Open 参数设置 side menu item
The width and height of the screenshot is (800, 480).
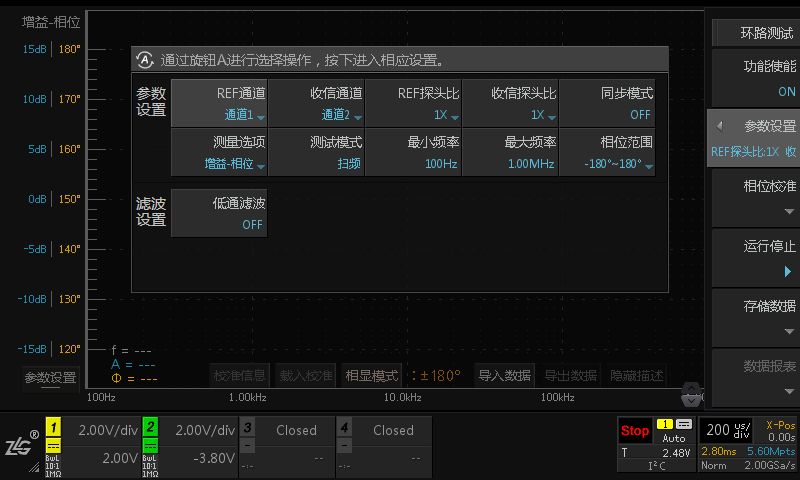coord(754,138)
